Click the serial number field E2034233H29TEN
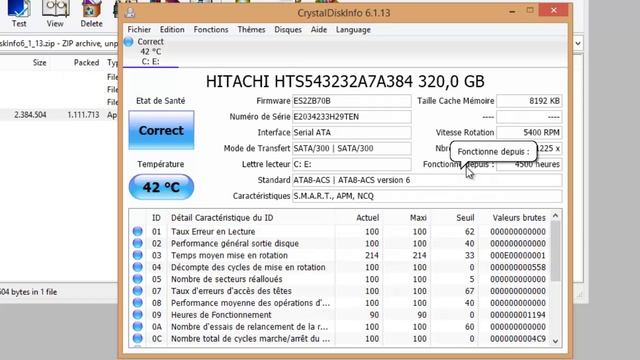The width and height of the screenshot is (640, 360). click(351, 117)
